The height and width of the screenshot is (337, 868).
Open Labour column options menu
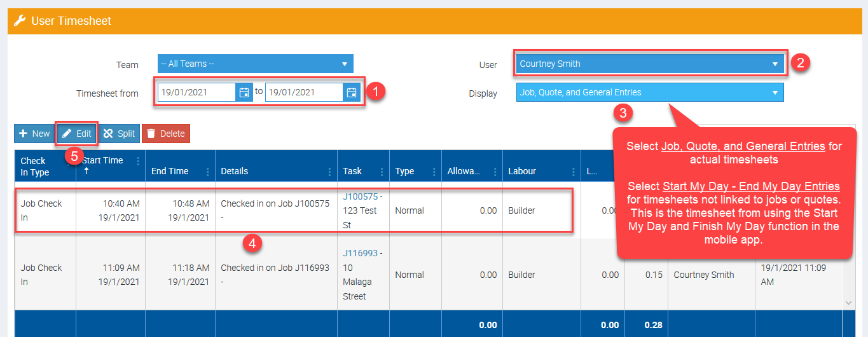[572, 172]
